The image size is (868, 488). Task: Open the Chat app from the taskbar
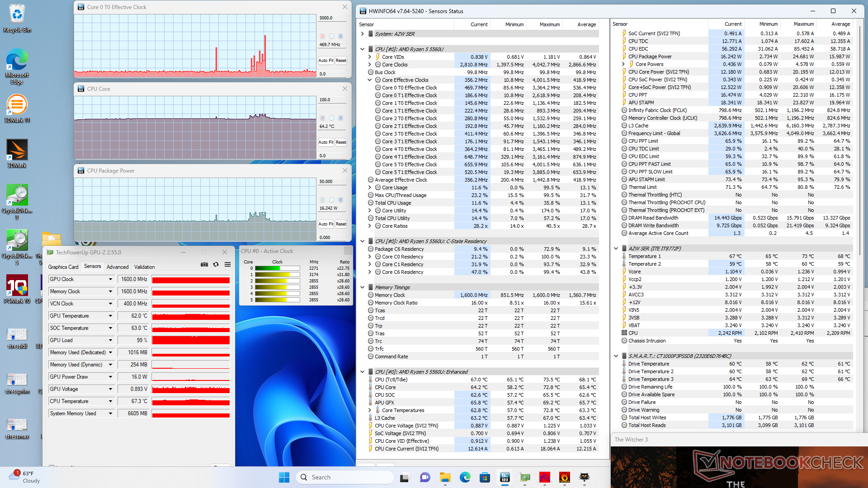(x=425, y=477)
